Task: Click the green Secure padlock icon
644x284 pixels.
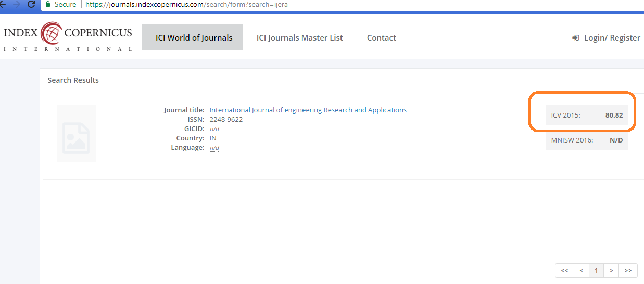Action: click(48, 4)
